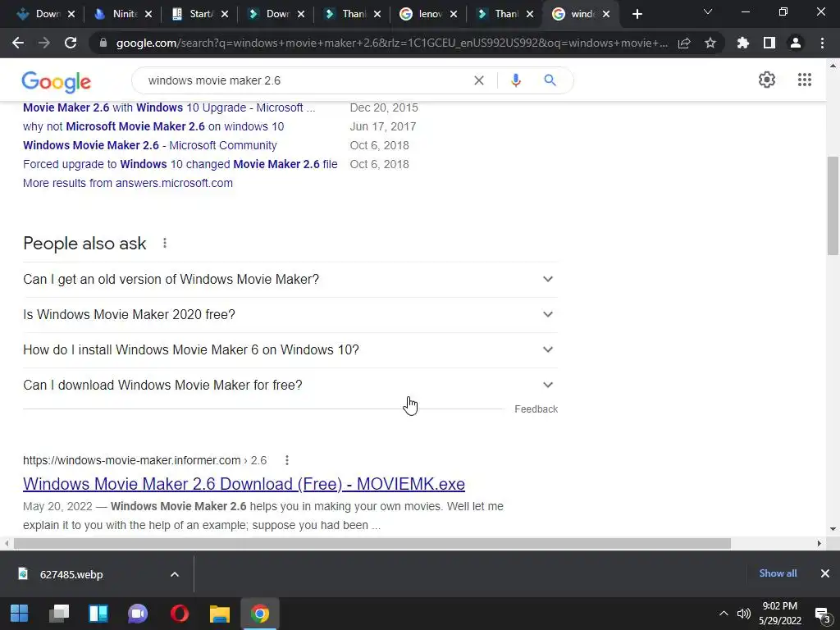The height and width of the screenshot is (630, 840).
Task: Close the lenovo Google tab
Action: pos(454,15)
